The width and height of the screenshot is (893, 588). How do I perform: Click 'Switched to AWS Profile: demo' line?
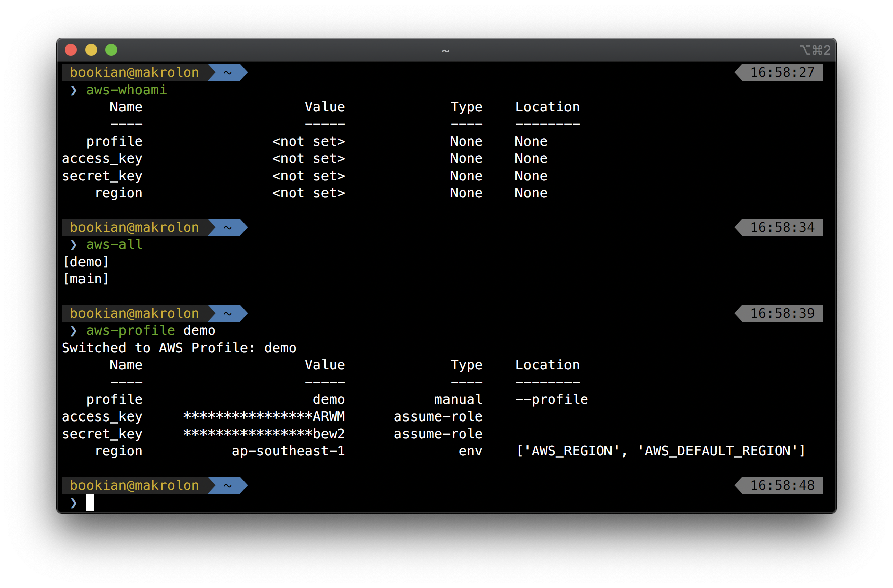pyautogui.click(x=179, y=348)
